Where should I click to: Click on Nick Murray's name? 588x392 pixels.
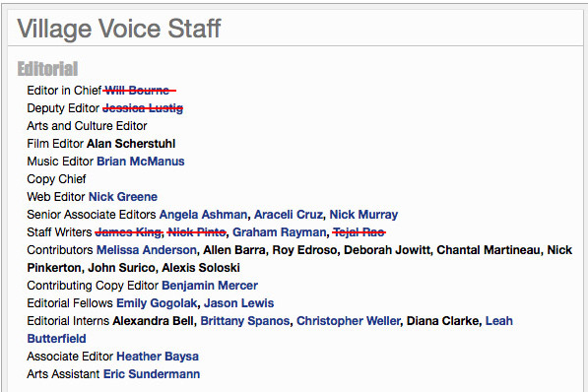pyautogui.click(x=363, y=215)
